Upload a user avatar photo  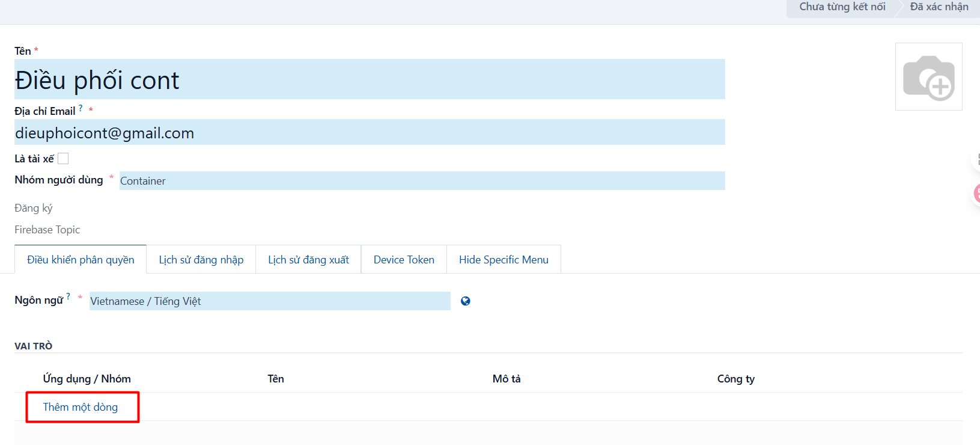coord(928,77)
